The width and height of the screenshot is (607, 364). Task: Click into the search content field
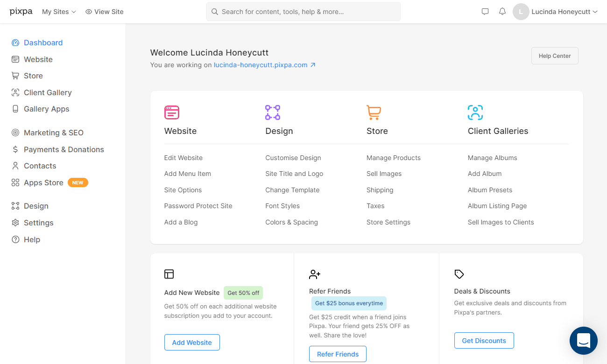pyautogui.click(x=303, y=12)
